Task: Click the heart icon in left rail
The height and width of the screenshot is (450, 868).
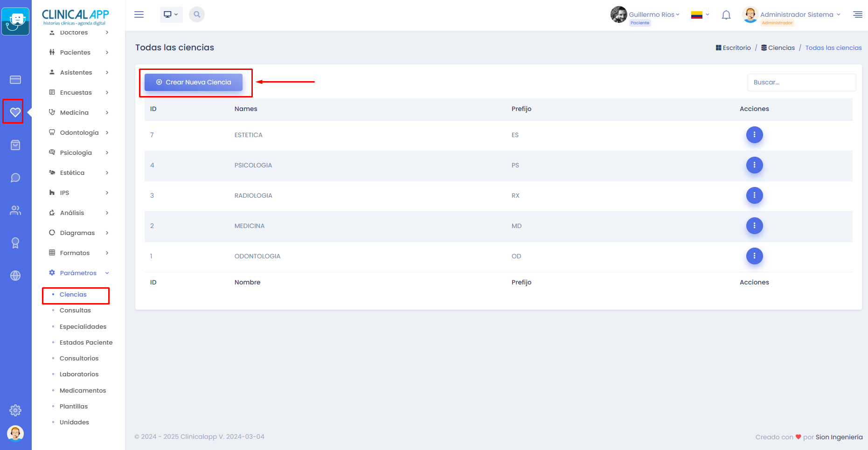Action: click(x=15, y=112)
